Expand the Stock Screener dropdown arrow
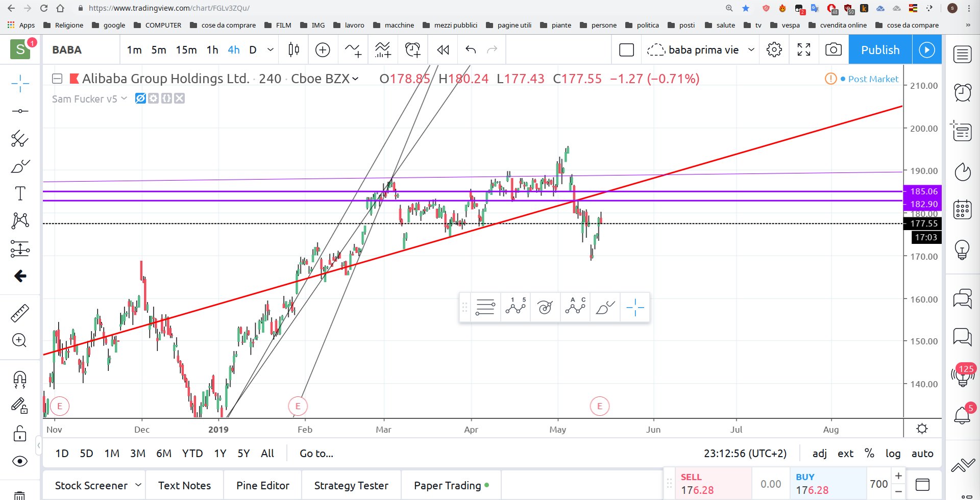 coord(138,485)
